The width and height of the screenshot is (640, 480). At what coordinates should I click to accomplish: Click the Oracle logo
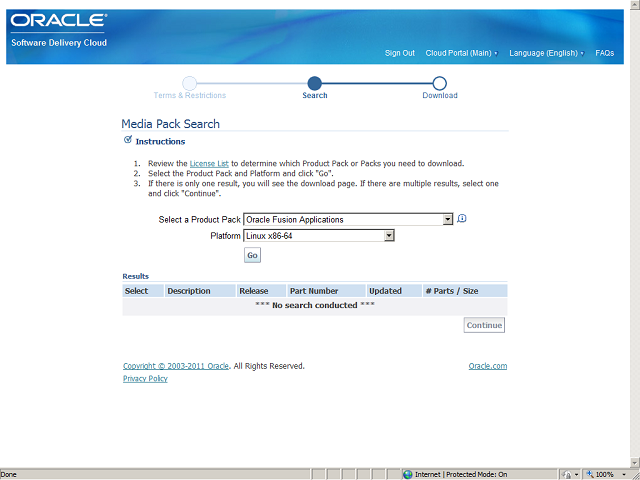click(59, 20)
